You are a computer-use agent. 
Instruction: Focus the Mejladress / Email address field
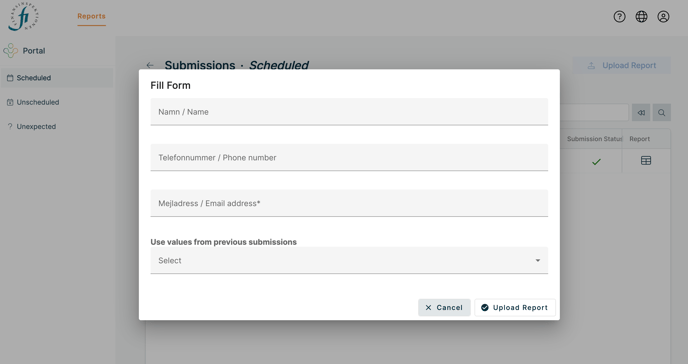coord(349,203)
